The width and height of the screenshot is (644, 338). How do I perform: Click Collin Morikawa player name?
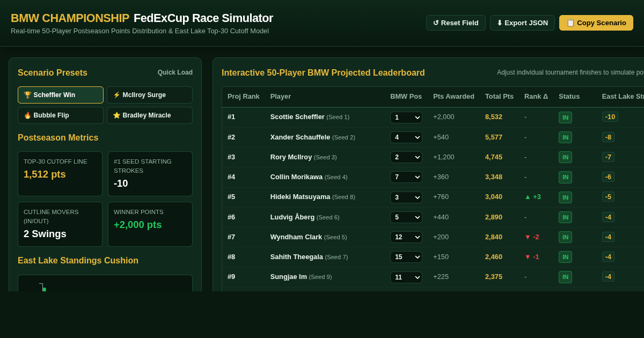(296, 177)
